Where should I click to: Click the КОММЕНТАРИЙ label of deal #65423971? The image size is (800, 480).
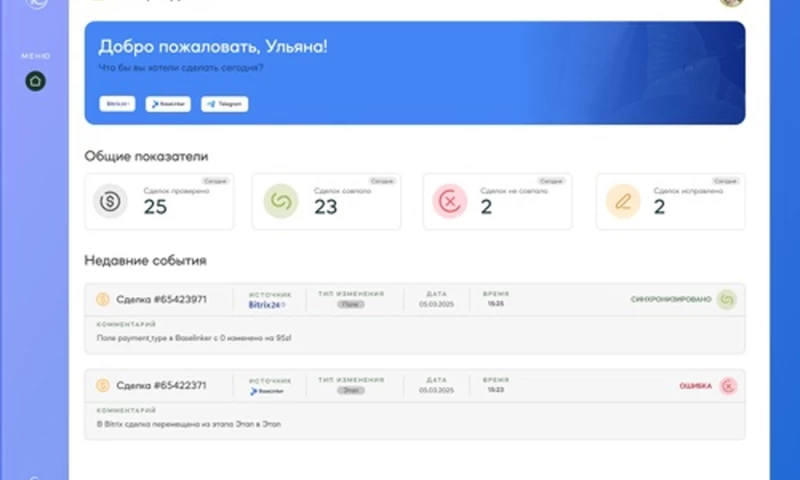click(x=126, y=324)
